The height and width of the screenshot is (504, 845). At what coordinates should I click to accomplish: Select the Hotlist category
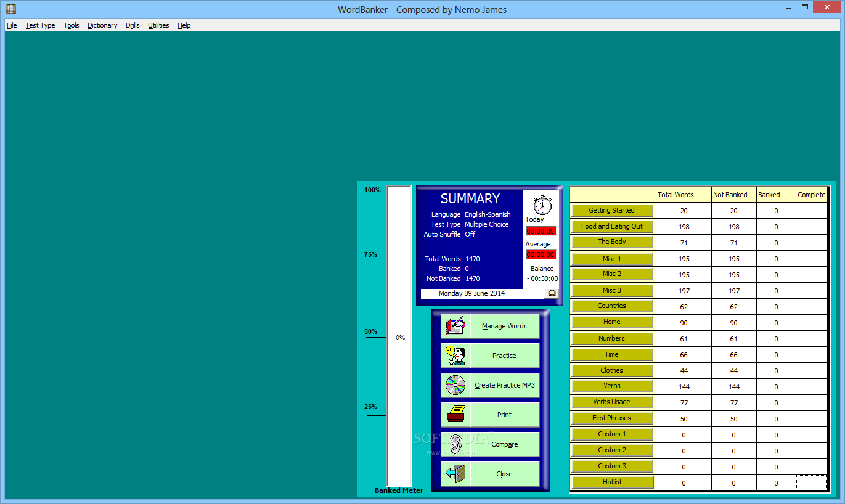pyautogui.click(x=612, y=482)
